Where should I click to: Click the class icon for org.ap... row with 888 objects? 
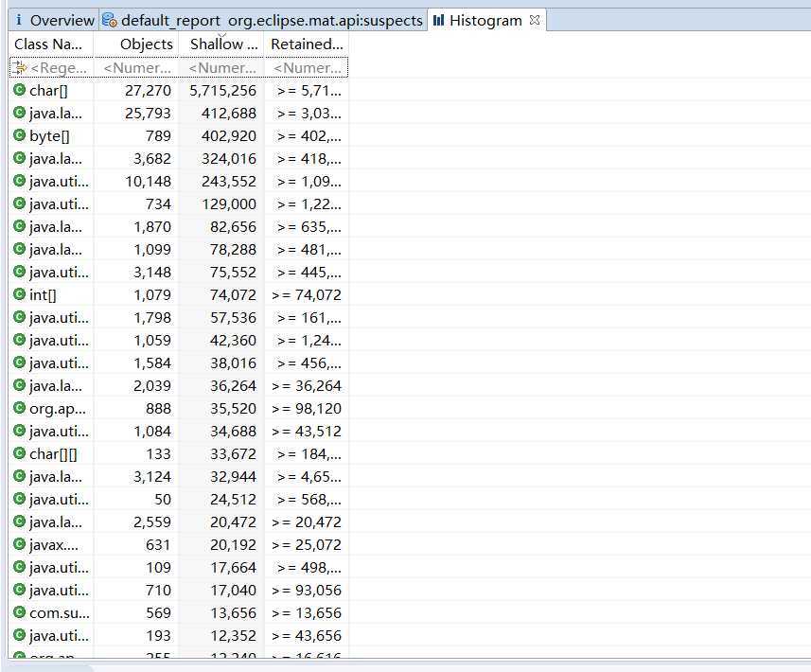[19, 408]
